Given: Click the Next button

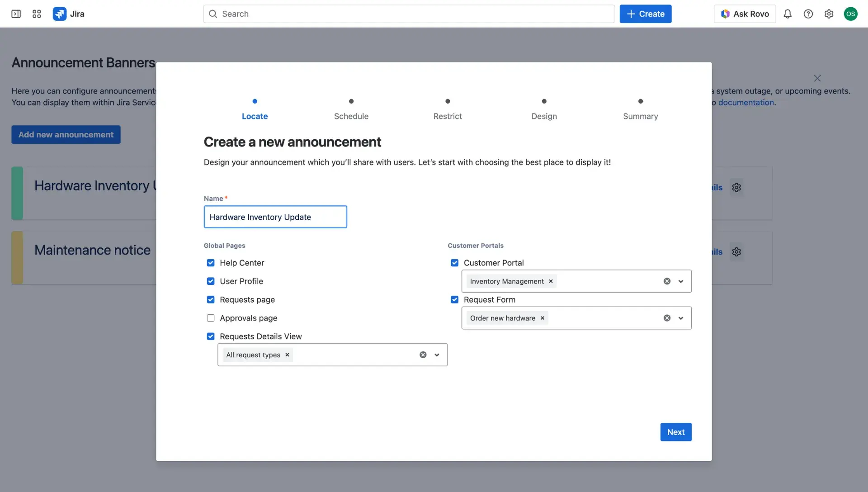Looking at the screenshot, I should [x=675, y=432].
